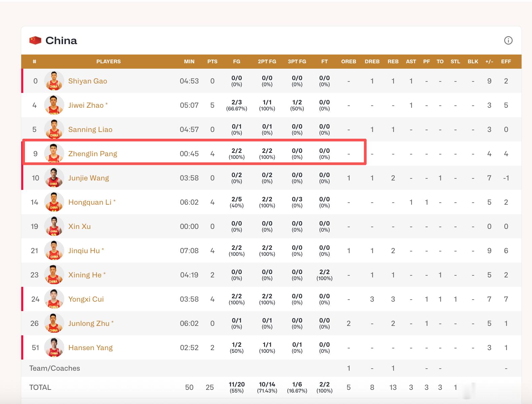Viewport: 532px width, 404px height.
Task: Open Sanning Liao's player photo
Action: tap(54, 129)
